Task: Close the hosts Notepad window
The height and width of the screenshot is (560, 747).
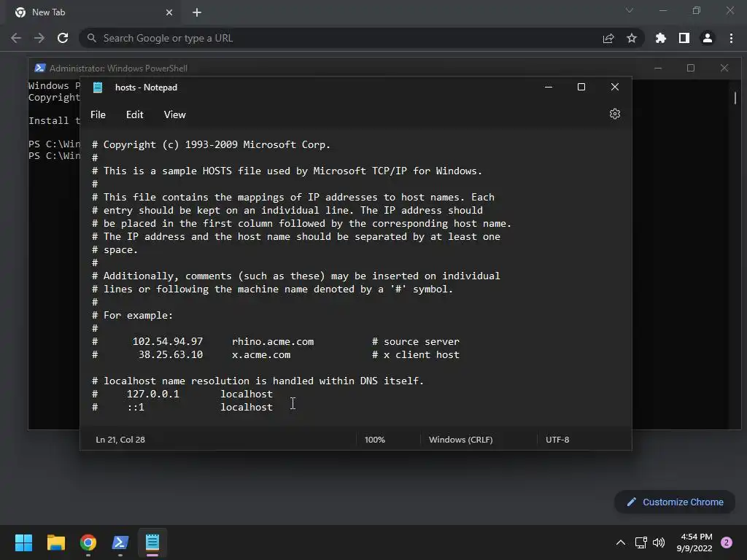Action: point(614,87)
